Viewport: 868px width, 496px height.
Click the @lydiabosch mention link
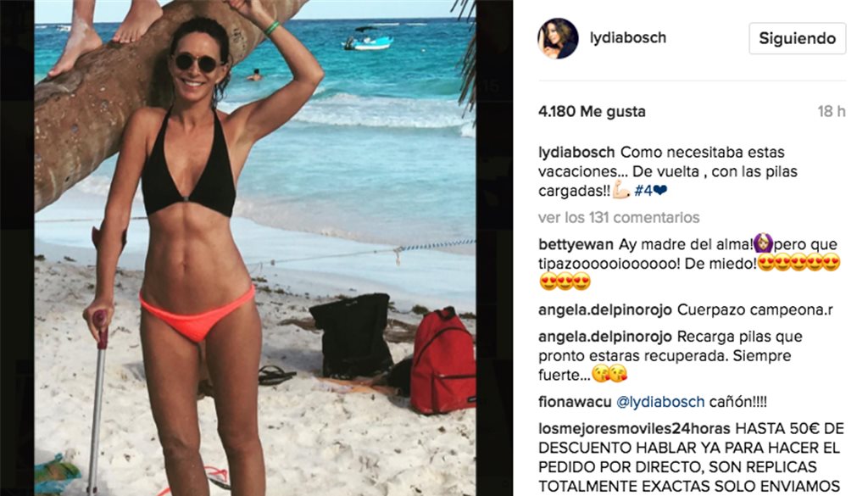point(660,402)
